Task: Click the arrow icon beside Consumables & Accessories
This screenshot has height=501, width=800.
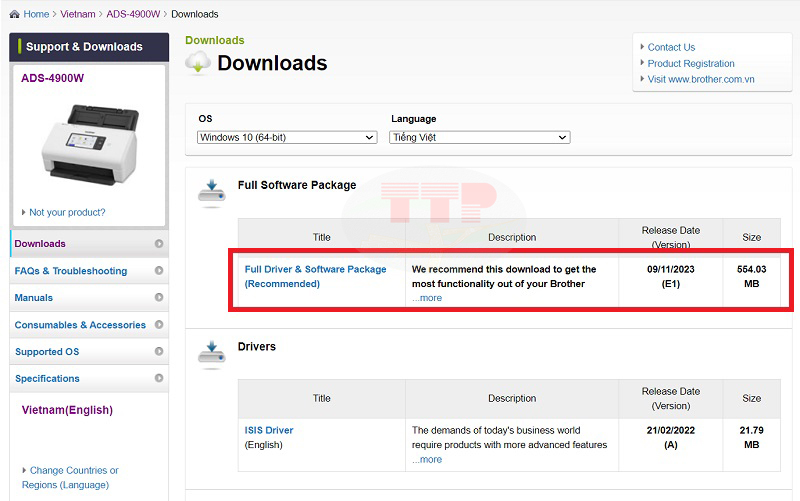Action: click(159, 325)
